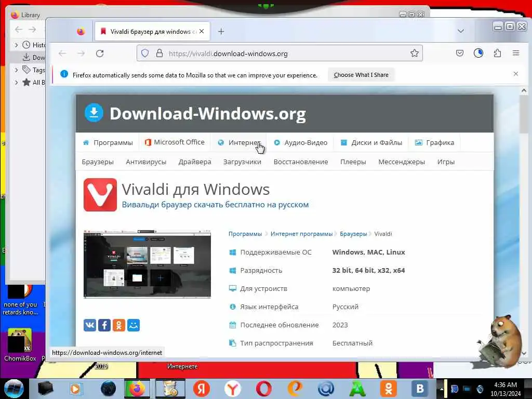Click the tracking protection shield icon

[145, 54]
